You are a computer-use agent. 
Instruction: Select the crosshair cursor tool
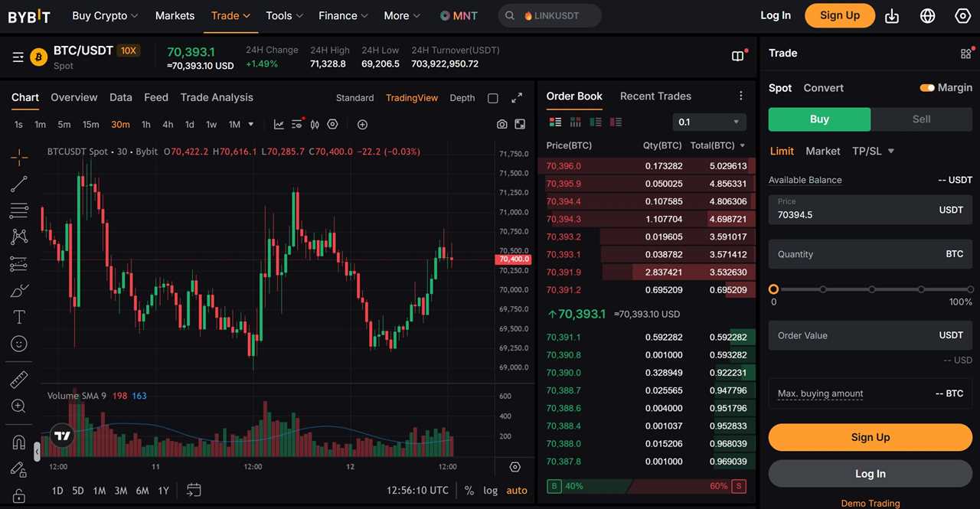click(18, 156)
